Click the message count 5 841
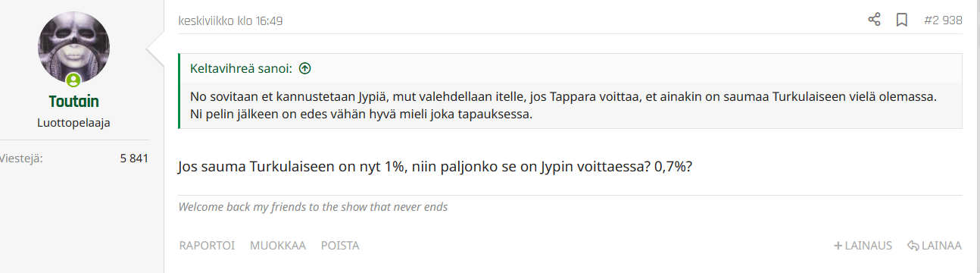The image size is (980, 273). 134,158
